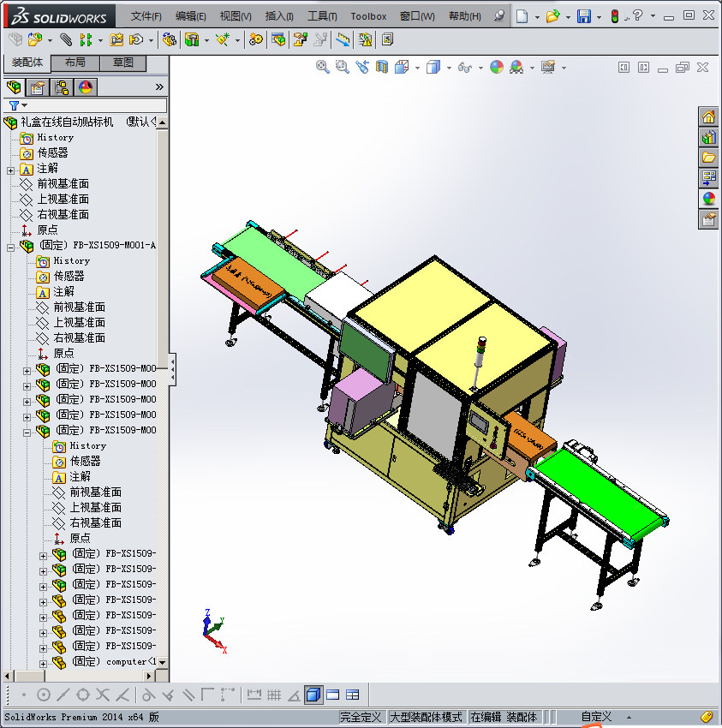Toggle the shaded display cube button
The image size is (722, 728).
pyautogui.click(x=313, y=695)
